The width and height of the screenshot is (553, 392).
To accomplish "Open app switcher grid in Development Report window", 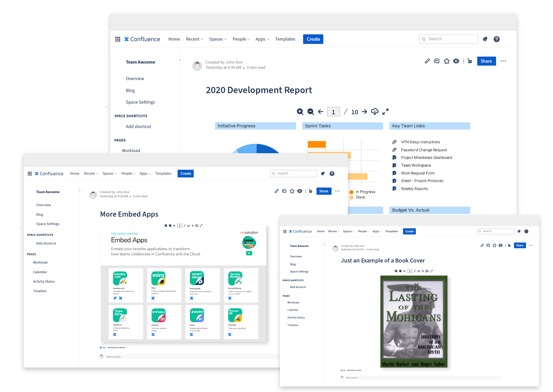I will click(118, 39).
